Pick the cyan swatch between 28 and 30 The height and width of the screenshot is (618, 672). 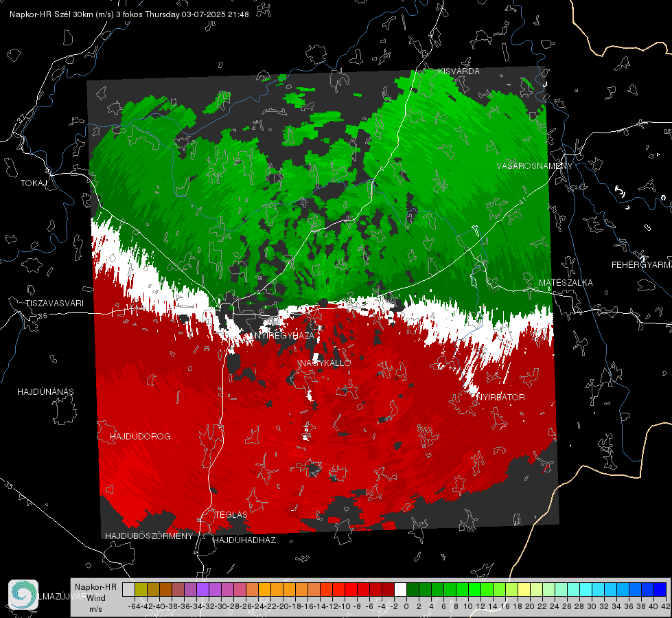click(x=586, y=589)
